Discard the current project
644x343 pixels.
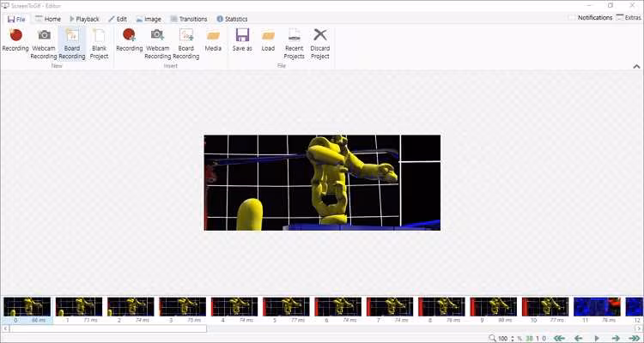click(320, 45)
